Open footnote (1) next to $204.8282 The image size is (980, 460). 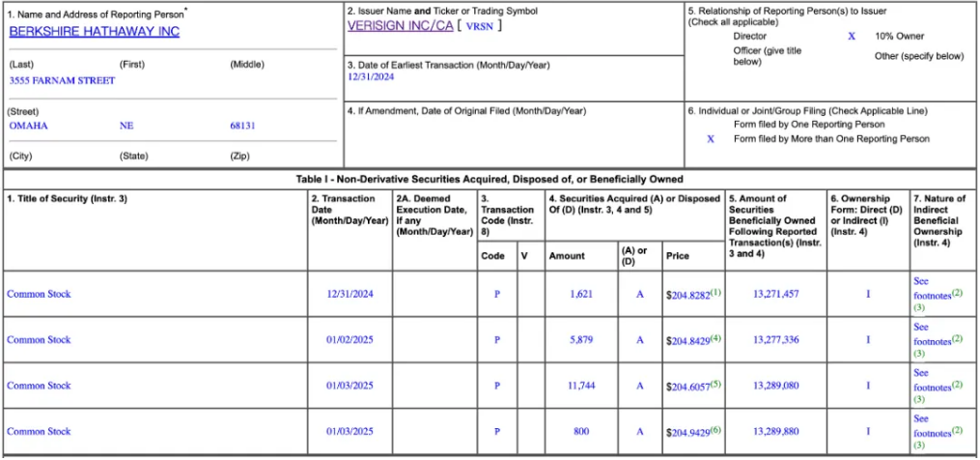point(715,292)
